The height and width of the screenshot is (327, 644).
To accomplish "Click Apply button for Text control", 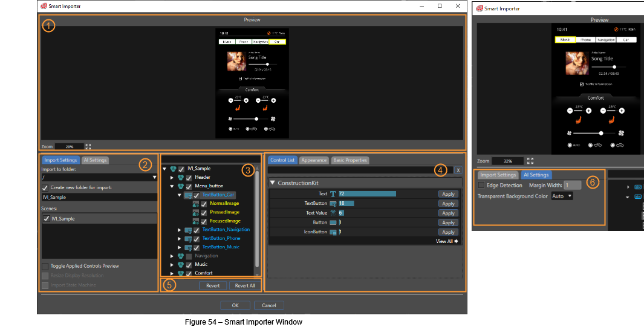I will [x=448, y=194].
